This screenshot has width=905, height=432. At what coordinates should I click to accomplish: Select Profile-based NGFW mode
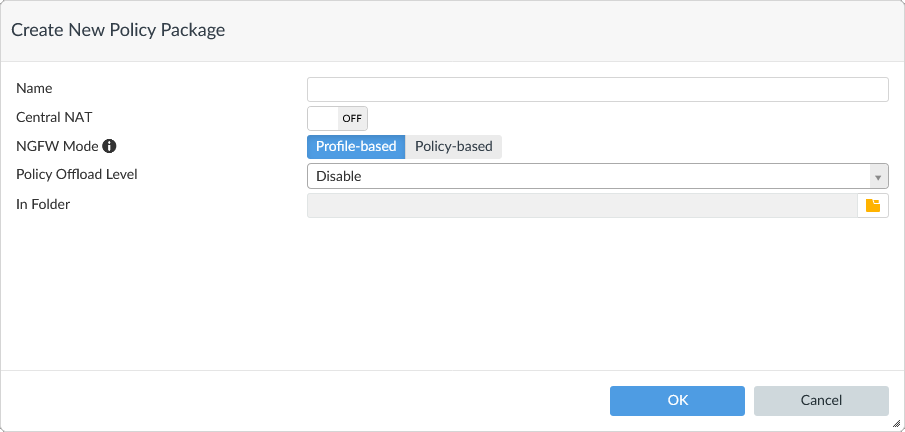click(356, 147)
